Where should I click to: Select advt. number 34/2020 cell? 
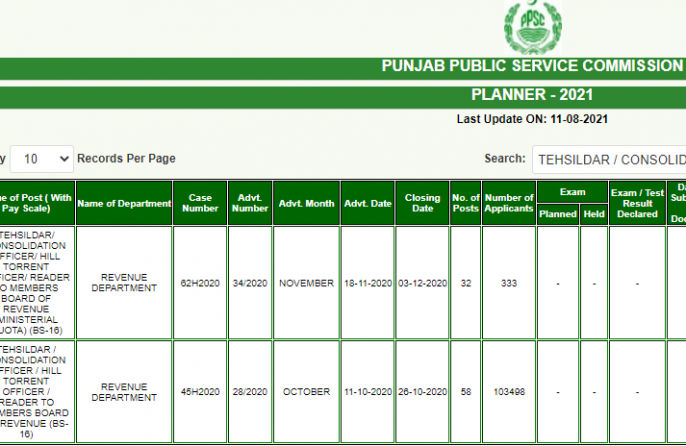pyautogui.click(x=250, y=283)
